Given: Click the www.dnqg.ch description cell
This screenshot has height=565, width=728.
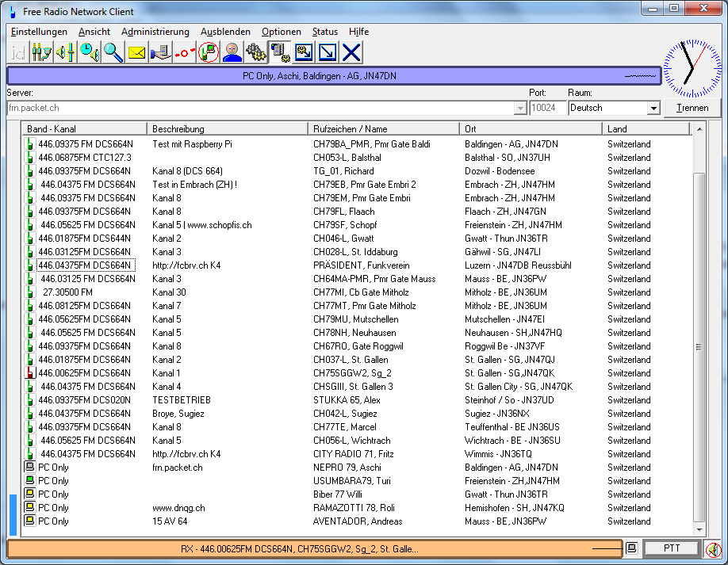Looking at the screenshot, I should coord(178,507).
